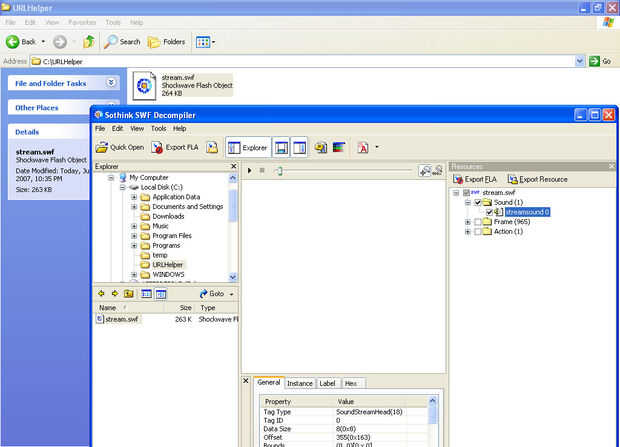Click the capture image icon in the toolbar

(x=321, y=148)
